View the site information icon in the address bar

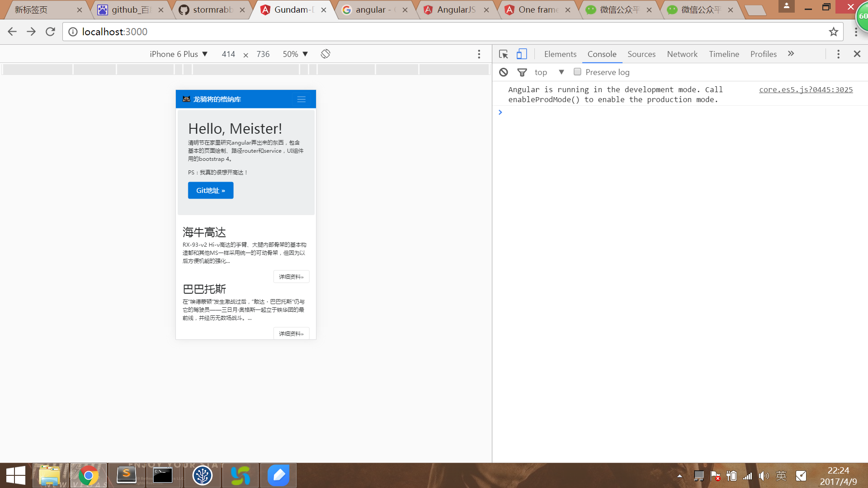[73, 32]
